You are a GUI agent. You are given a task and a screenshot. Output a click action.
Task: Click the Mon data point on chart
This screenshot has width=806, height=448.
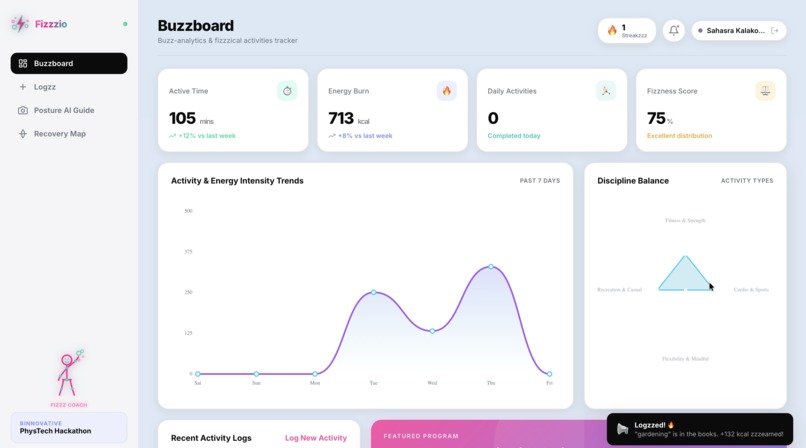[x=315, y=374]
